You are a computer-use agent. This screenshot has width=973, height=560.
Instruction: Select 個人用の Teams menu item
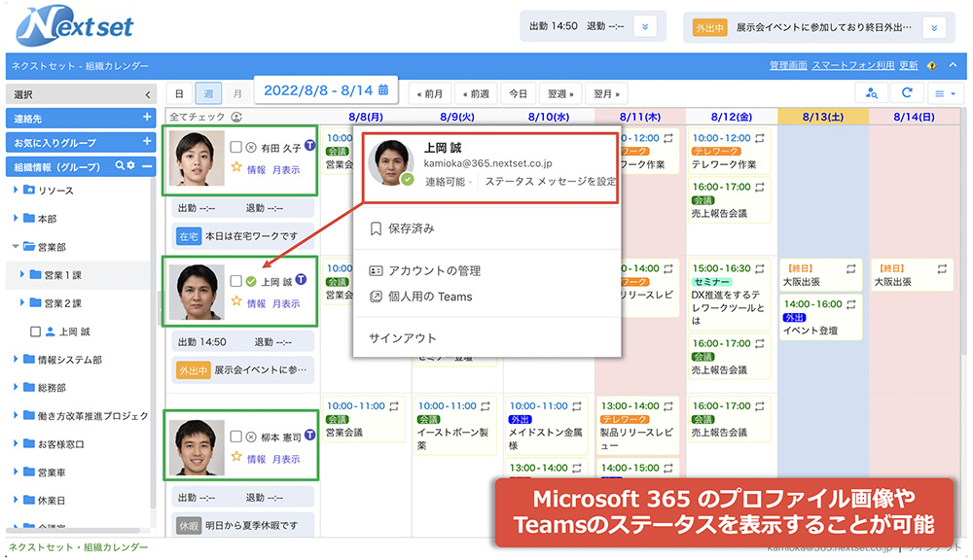pyautogui.click(x=430, y=297)
